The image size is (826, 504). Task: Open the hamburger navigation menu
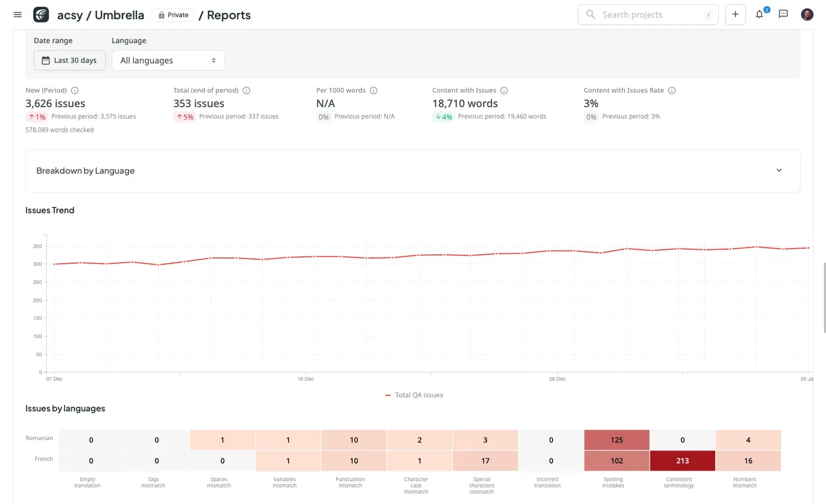18,15
